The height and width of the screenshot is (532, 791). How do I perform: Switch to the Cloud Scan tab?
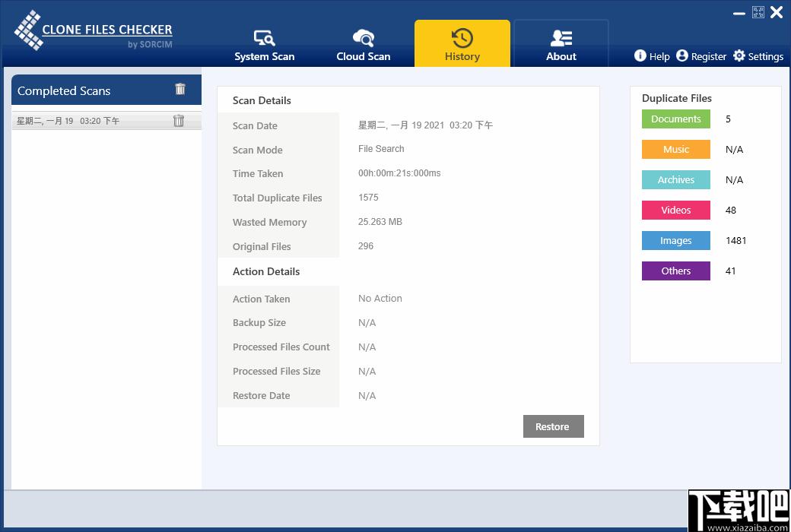[364, 44]
